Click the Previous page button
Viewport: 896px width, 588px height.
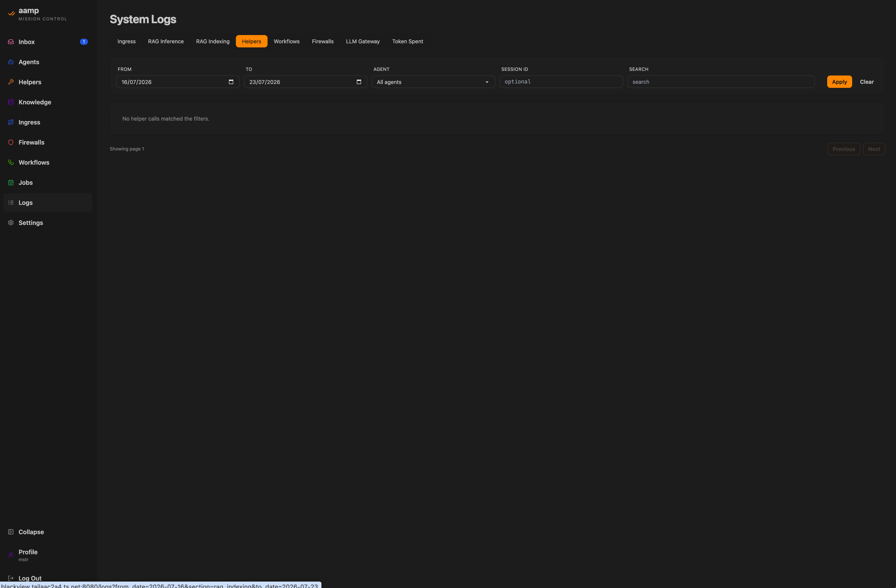point(844,149)
